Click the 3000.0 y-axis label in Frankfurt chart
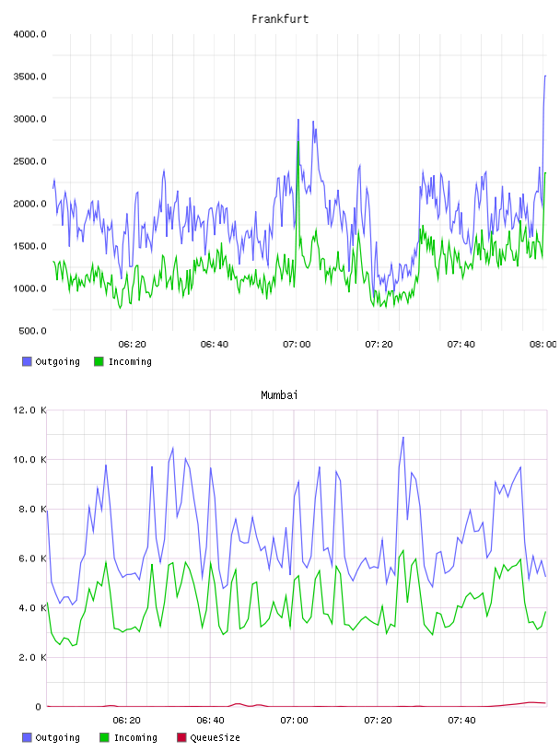The image size is (560, 752). pyautogui.click(x=29, y=119)
